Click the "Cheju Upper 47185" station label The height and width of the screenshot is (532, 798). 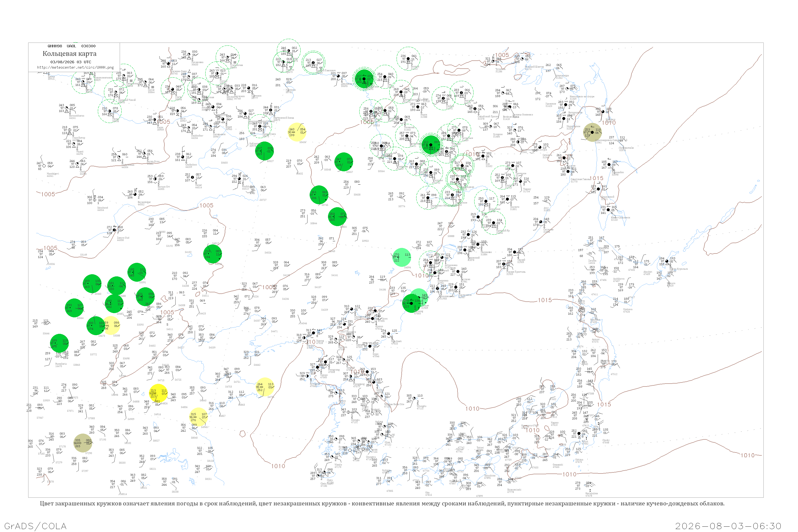tap(327, 485)
